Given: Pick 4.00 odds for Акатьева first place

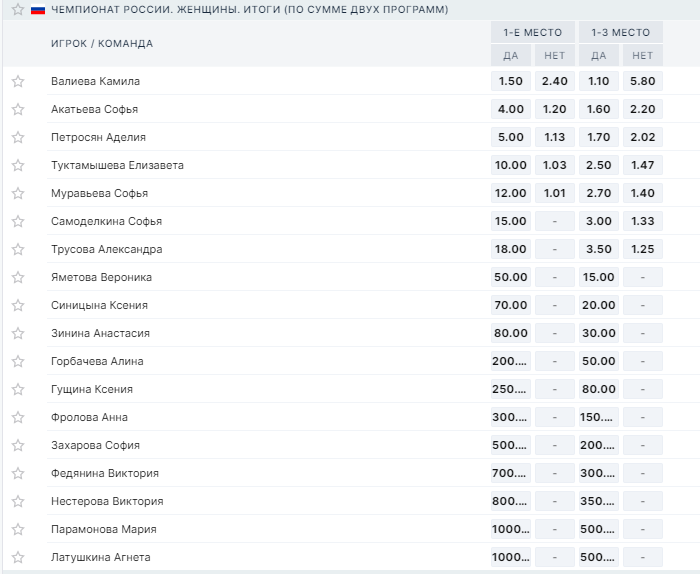Looking at the screenshot, I should (510, 109).
